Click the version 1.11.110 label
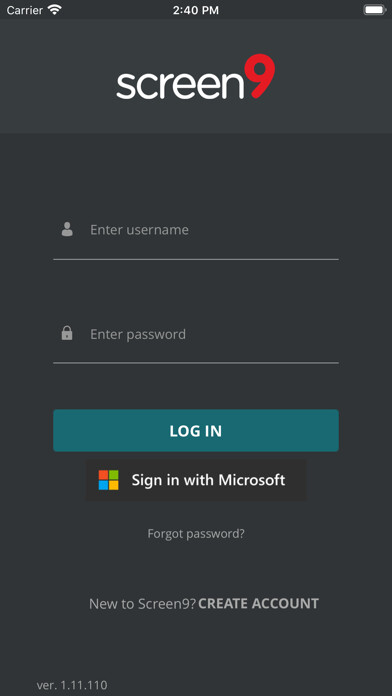The image size is (392, 696). (x=72, y=685)
